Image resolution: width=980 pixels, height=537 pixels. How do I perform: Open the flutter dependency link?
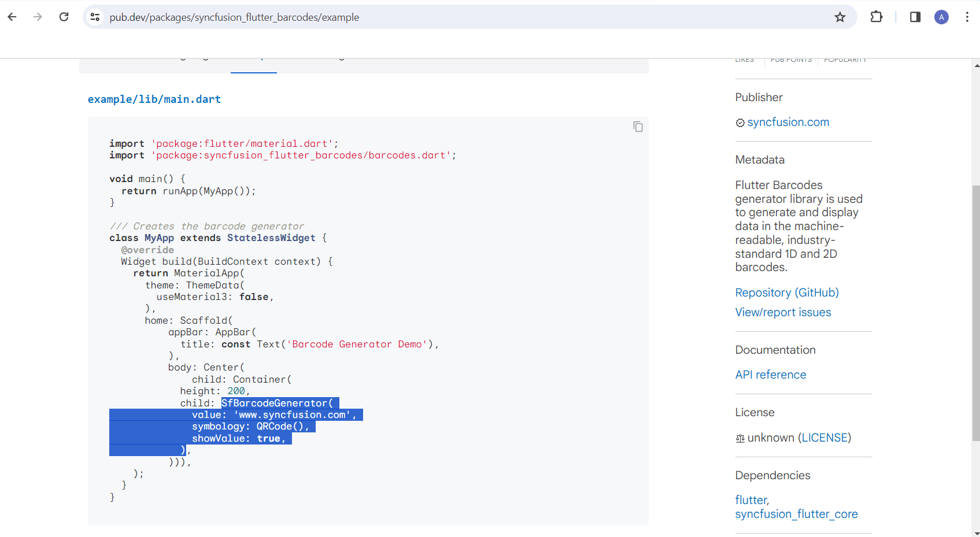[751, 500]
